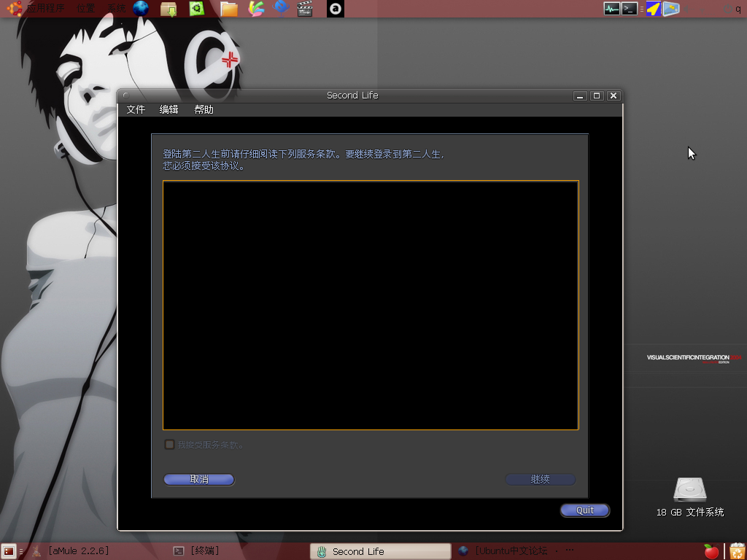Click the yellow arrow on blue icon
This screenshot has height=560, width=747.
point(654,9)
